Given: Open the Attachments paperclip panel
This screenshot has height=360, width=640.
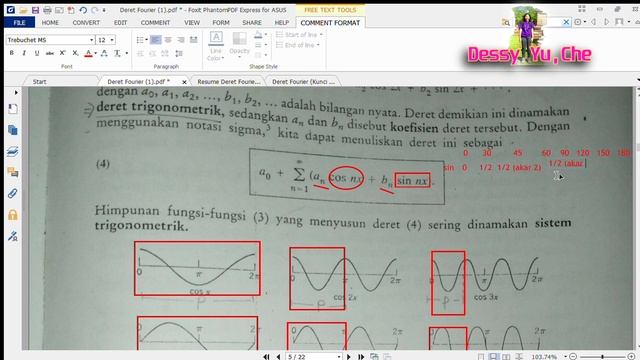Looking at the screenshot, I should (13, 193).
